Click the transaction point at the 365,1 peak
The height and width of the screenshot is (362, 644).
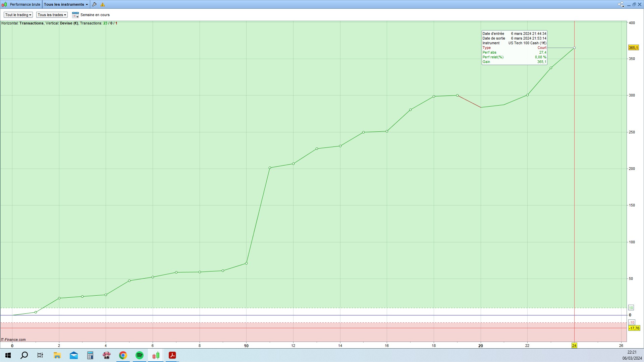(574, 48)
